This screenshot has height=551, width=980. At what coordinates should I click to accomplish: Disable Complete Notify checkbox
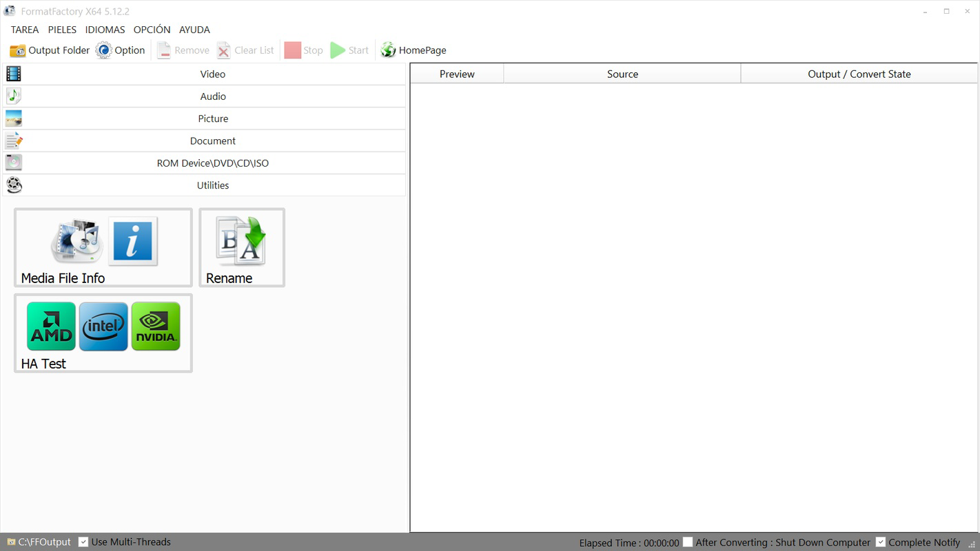pos(881,541)
